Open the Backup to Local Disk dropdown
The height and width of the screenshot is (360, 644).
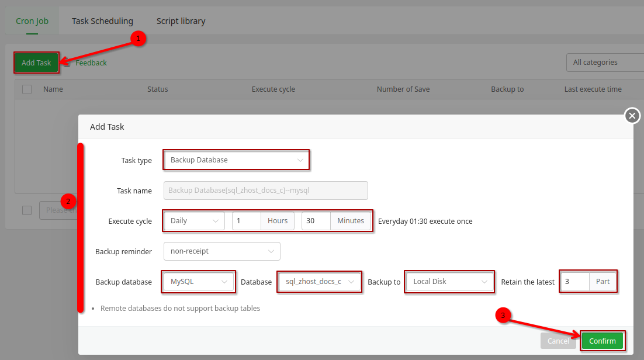[448, 282]
